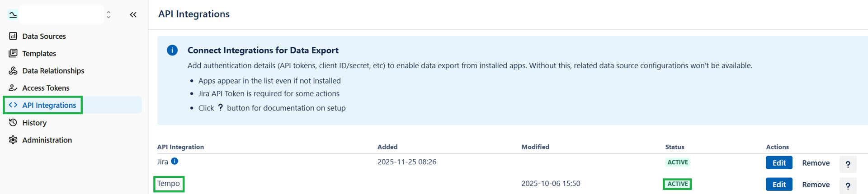Edit the Jira integration
The image size is (868, 194).
778,163
